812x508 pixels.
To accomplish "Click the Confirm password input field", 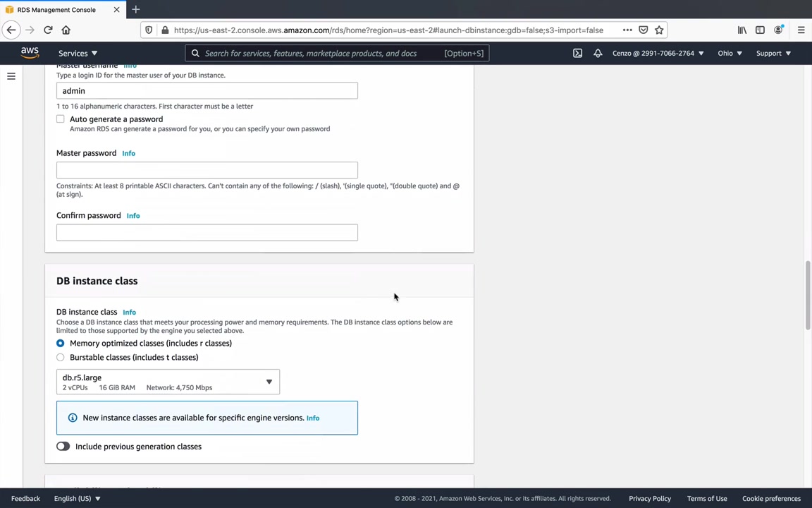I will click(x=207, y=232).
